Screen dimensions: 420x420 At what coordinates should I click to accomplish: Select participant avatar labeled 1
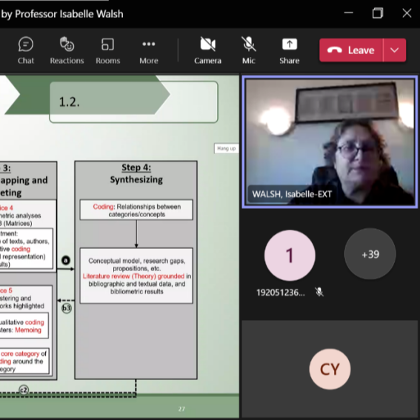(x=290, y=255)
